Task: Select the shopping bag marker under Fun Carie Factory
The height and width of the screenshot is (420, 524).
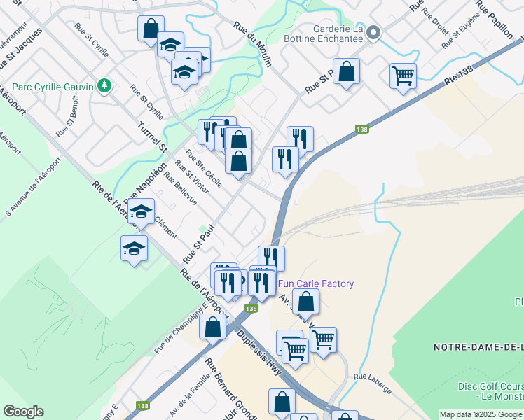Action: tap(305, 304)
